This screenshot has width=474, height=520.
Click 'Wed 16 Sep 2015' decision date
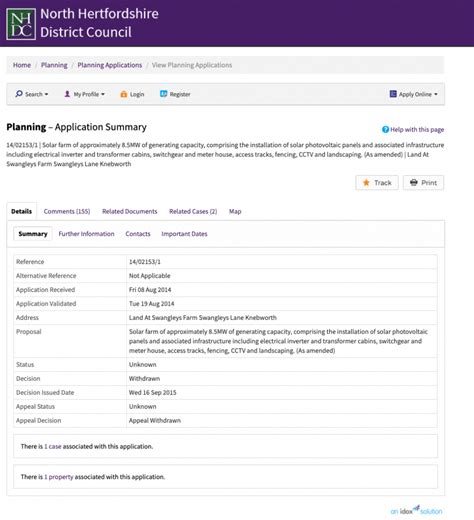pos(153,393)
